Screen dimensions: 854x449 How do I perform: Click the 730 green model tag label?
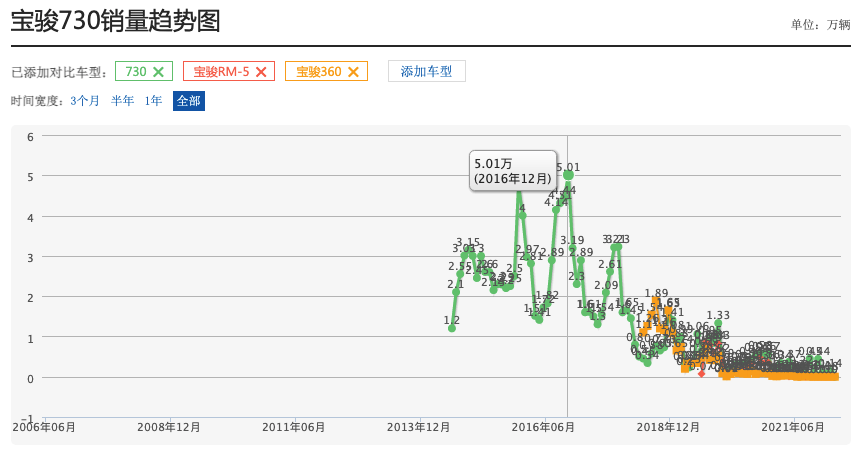(136, 72)
